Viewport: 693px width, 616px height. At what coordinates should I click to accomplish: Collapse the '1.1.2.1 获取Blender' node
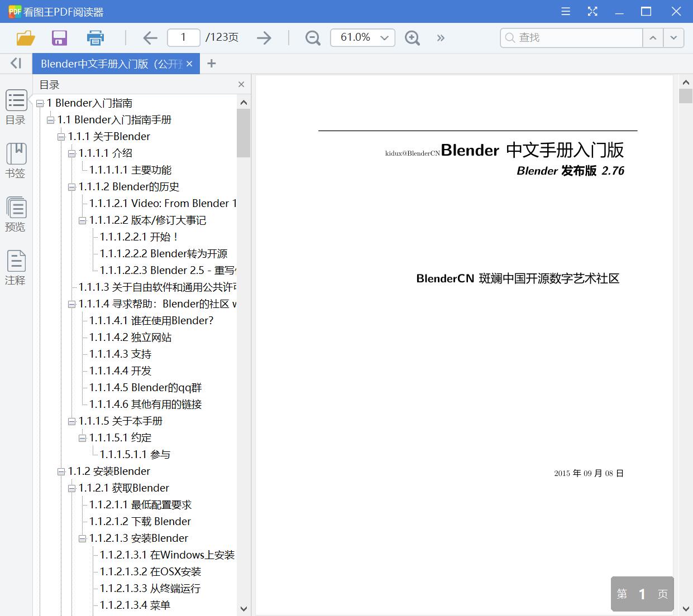(72, 488)
